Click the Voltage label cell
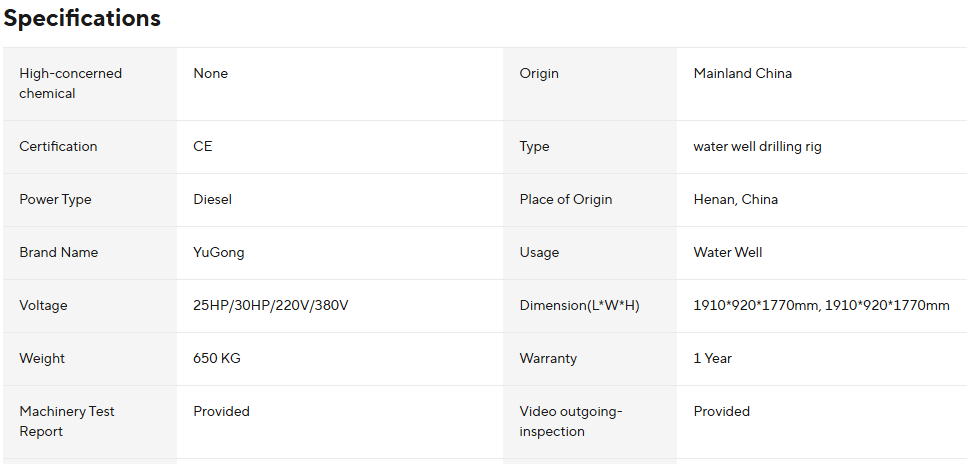The height and width of the screenshot is (464, 967). click(43, 305)
